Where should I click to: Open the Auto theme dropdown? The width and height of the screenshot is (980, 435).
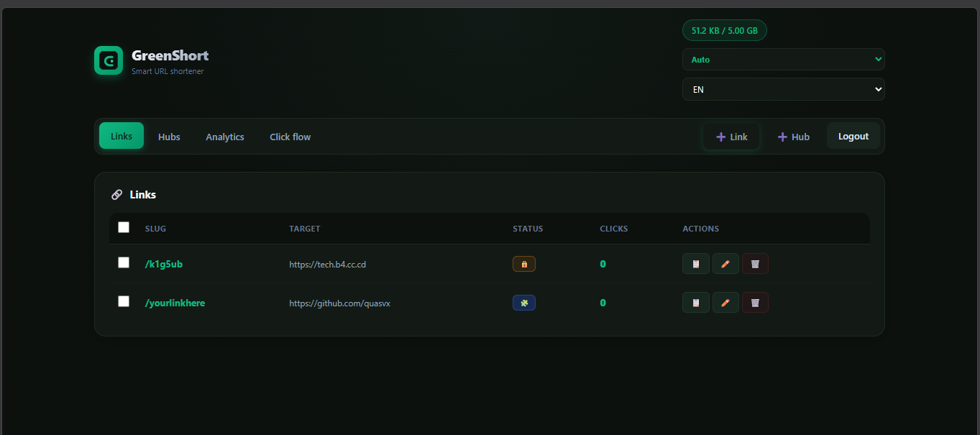(783, 60)
